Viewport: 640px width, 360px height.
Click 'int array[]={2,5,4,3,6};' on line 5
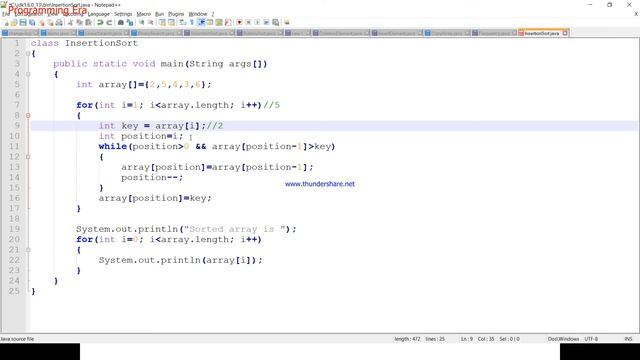click(144, 84)
